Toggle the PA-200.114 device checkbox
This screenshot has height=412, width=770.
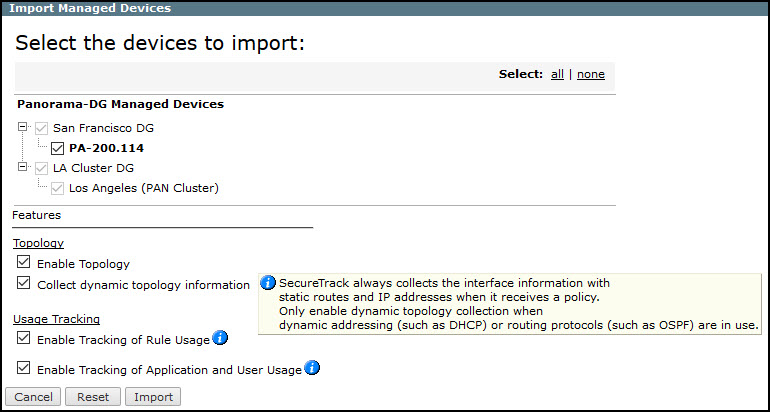(x=57, y=148)
